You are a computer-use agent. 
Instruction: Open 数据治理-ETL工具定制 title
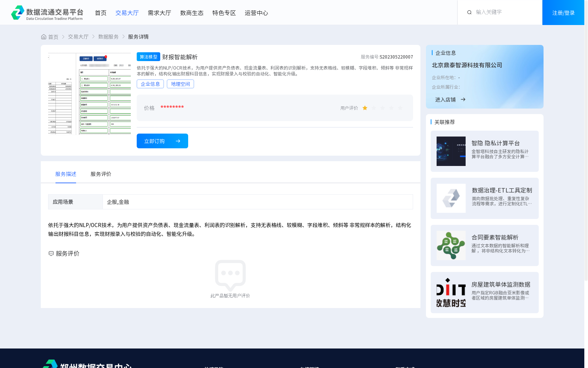pos(502,190)
